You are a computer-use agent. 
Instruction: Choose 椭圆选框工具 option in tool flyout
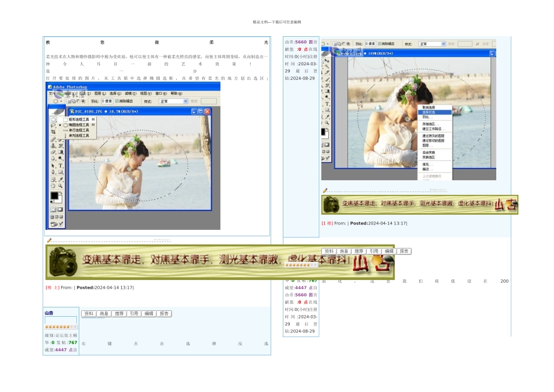coord(78,125)
